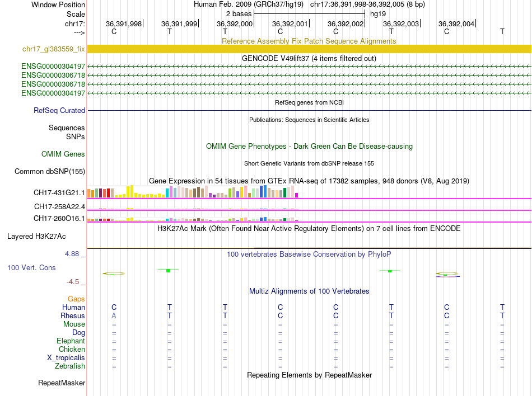Click the chr17_gl383559_fix yellow alignment bar
The width and height of the screenshot is (532, 396).
click(309, 49)
